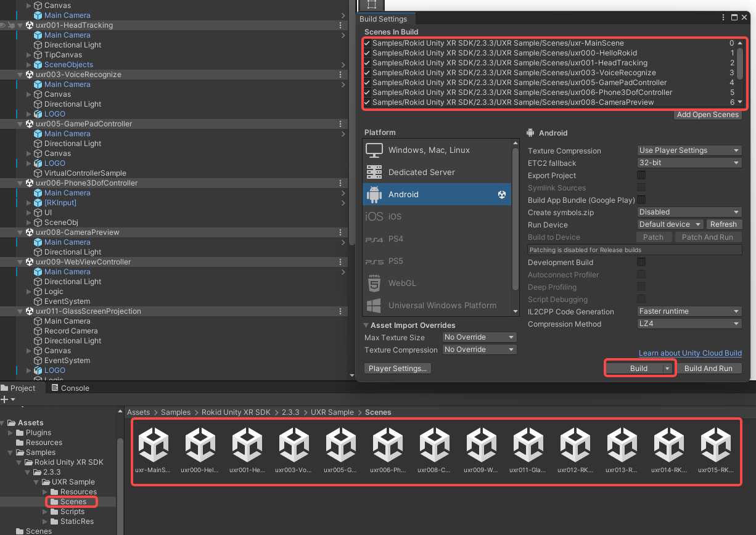
Task: Open the ETC2 fallback dropdown
Action: (689, 163)
